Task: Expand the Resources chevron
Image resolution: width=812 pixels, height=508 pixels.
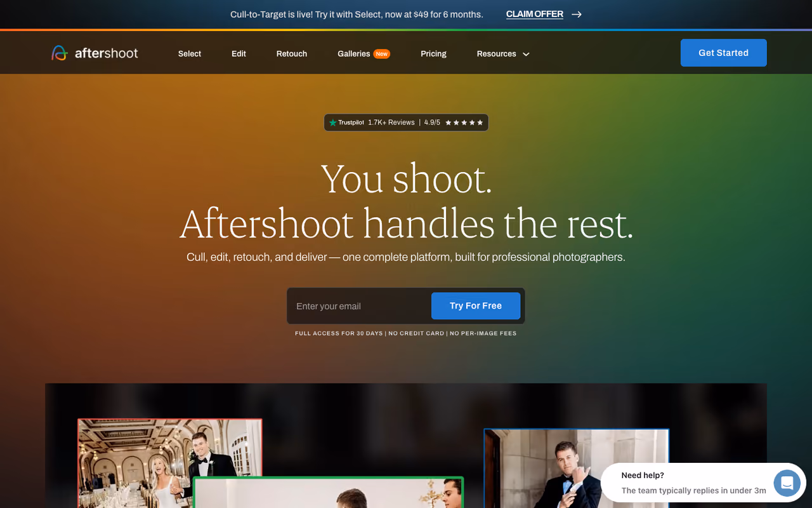Action: pyautogui.click(x=526, y=54)
